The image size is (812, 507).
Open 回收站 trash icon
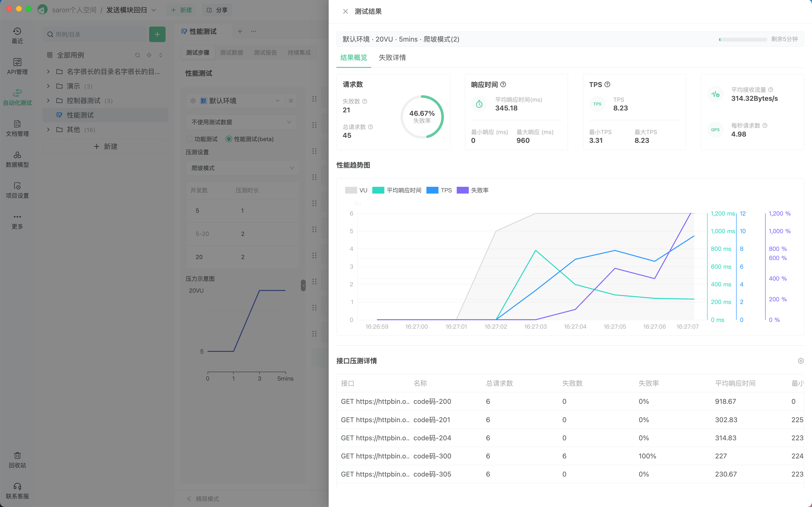point(17,460)
